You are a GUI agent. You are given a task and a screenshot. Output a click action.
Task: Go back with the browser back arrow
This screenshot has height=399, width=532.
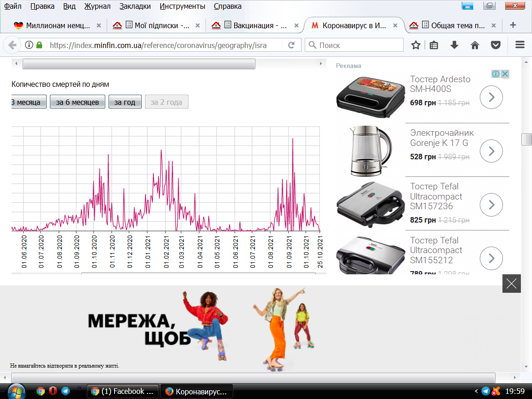(x=12, y=45)
